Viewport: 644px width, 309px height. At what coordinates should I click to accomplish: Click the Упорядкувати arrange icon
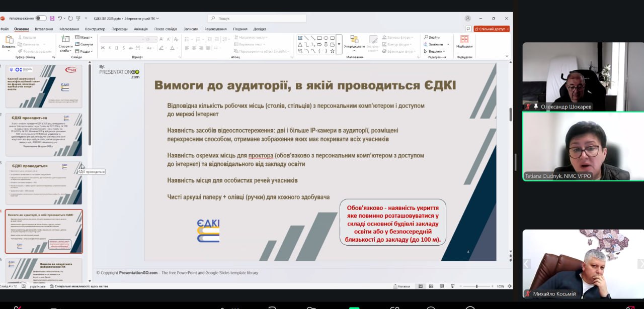pos(354,40)
